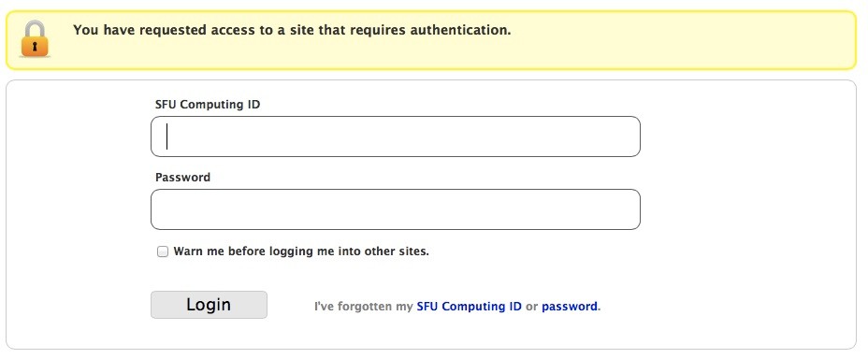Click the orange padlock icon
The width and height of the screenshot is (868, 359).
[35, 38]
